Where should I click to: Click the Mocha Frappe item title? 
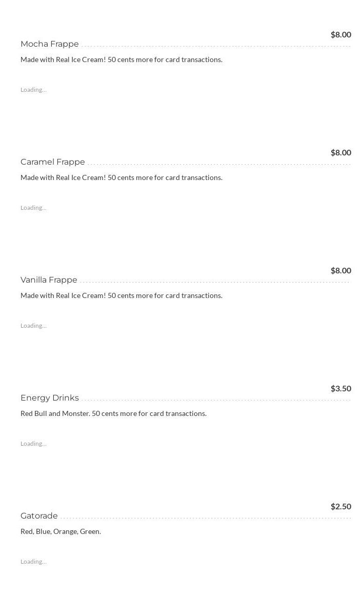pos(50,44)
